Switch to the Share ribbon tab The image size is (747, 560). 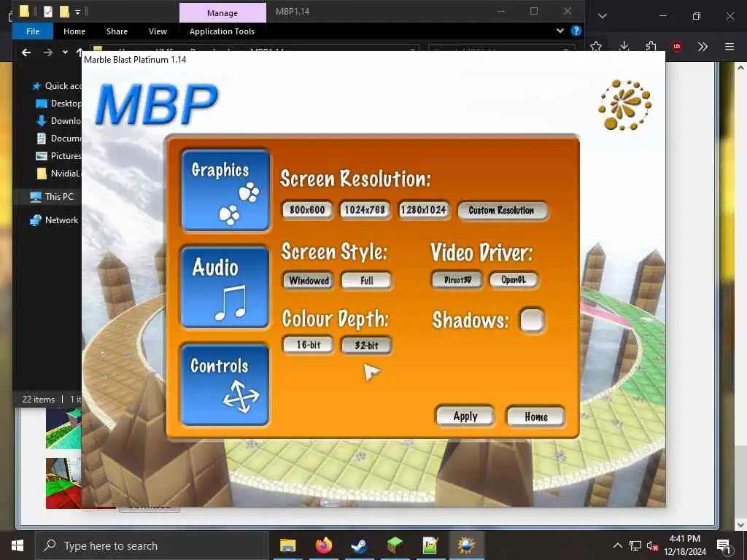pos(117,31)
